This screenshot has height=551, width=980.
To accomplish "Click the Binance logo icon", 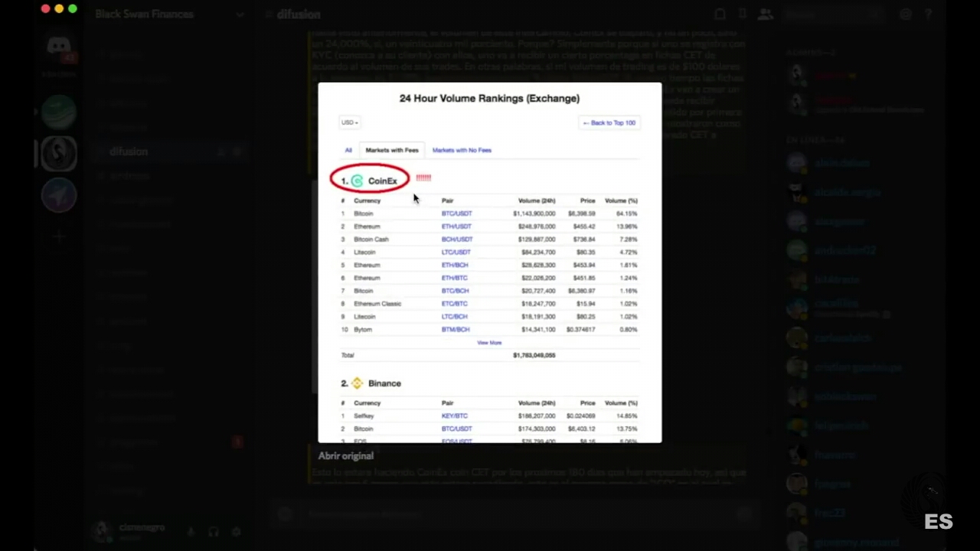I will tap(357, 383).
